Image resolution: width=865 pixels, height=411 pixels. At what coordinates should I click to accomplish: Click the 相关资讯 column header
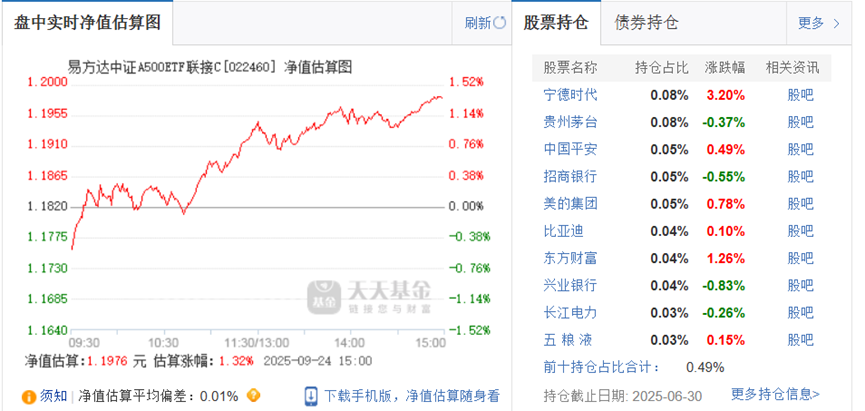(x=793, y=68)
